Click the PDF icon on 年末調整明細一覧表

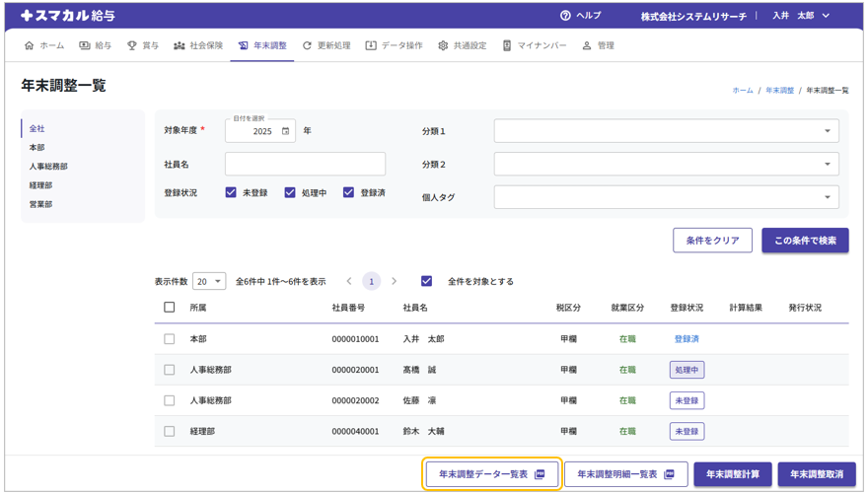click(x=670, y=474)
